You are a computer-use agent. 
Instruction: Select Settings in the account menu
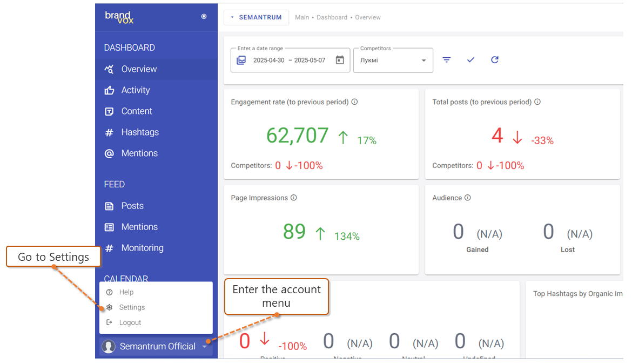156,307
